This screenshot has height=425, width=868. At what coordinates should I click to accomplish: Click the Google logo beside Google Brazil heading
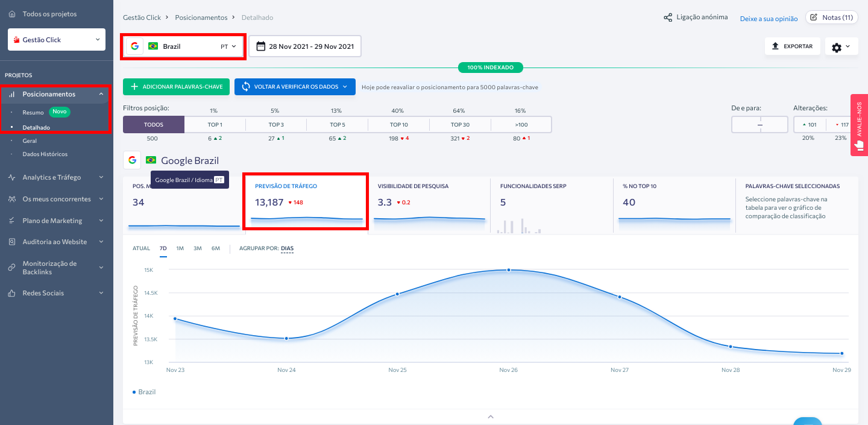[x=132, y=160]
